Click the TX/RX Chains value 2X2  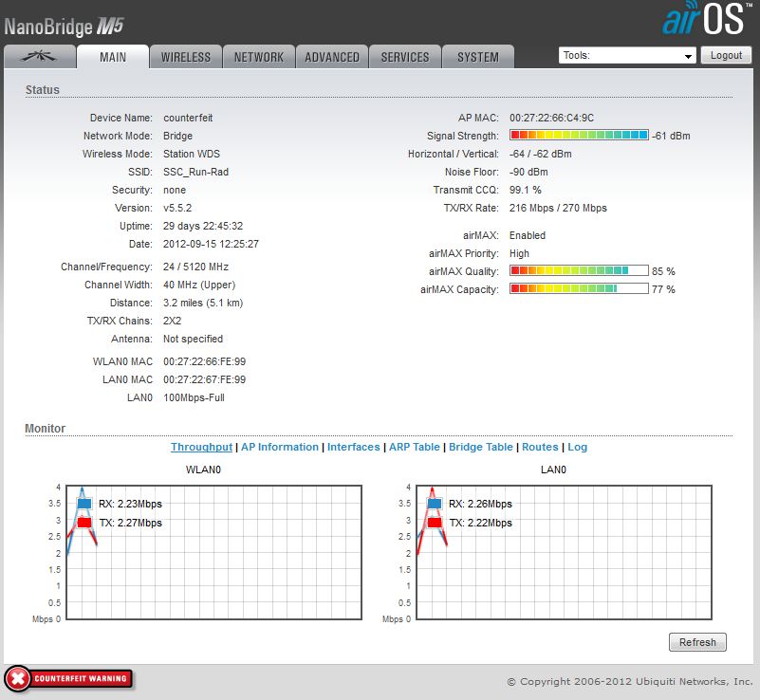[172, 321]
